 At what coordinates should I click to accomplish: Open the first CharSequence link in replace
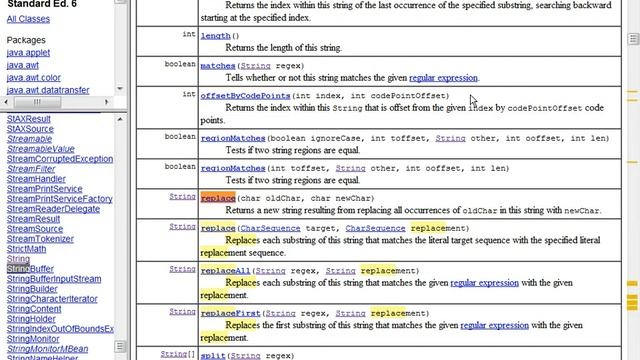[270, 228]
